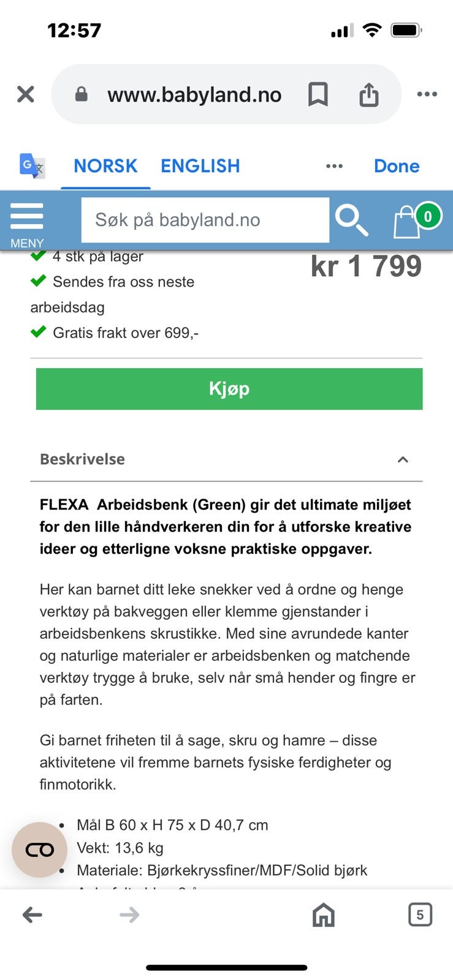Collapse the Beskrivelse section with the chevron
Screen dimensions: 453x980
point(403,459)
